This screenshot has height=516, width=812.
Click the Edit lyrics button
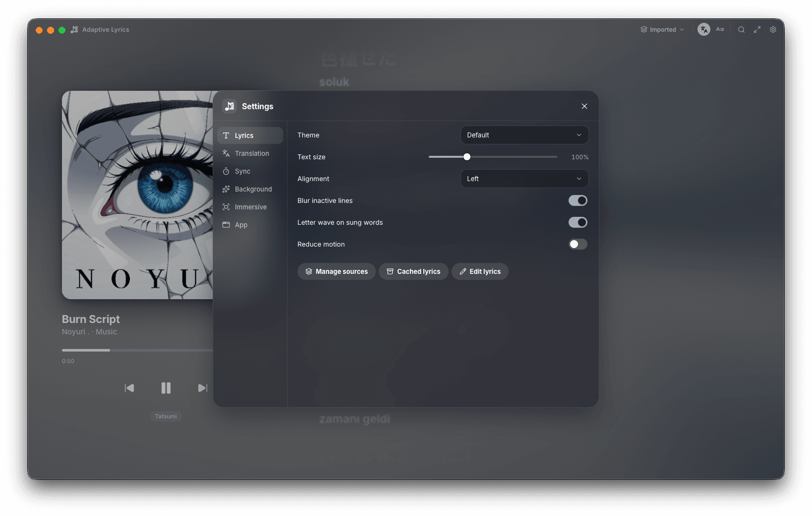pyautogui.click(x=480, y=271)
